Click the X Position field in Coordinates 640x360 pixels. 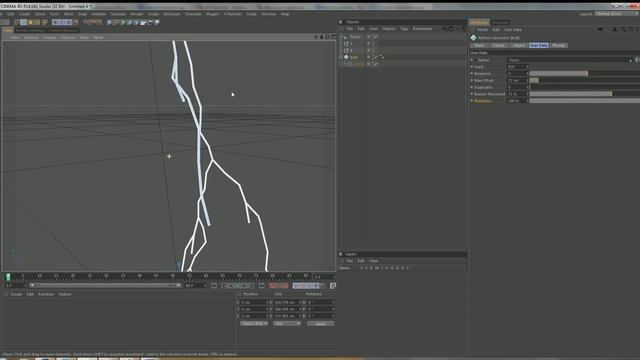pyautogui.click(x=254, y=302)
